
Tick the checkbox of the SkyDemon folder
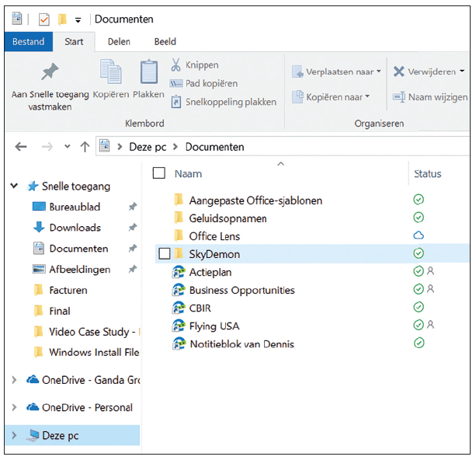165,253
